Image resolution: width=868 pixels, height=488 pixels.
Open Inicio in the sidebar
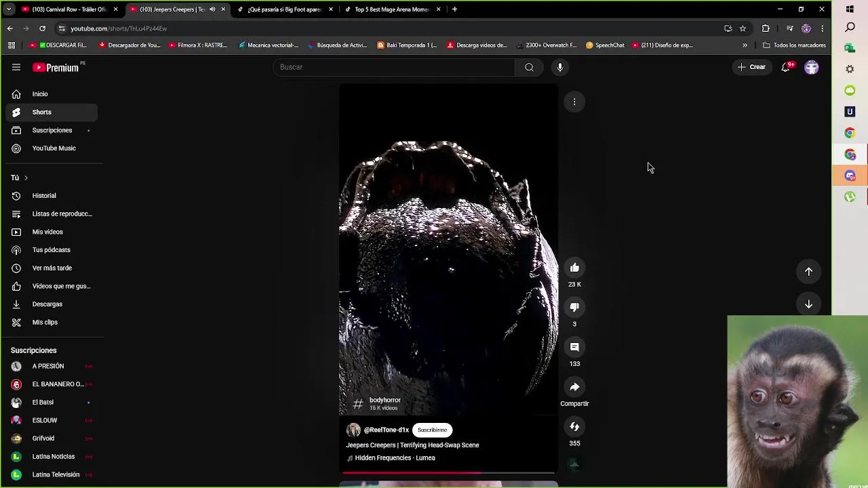click(x=52, y=94)
